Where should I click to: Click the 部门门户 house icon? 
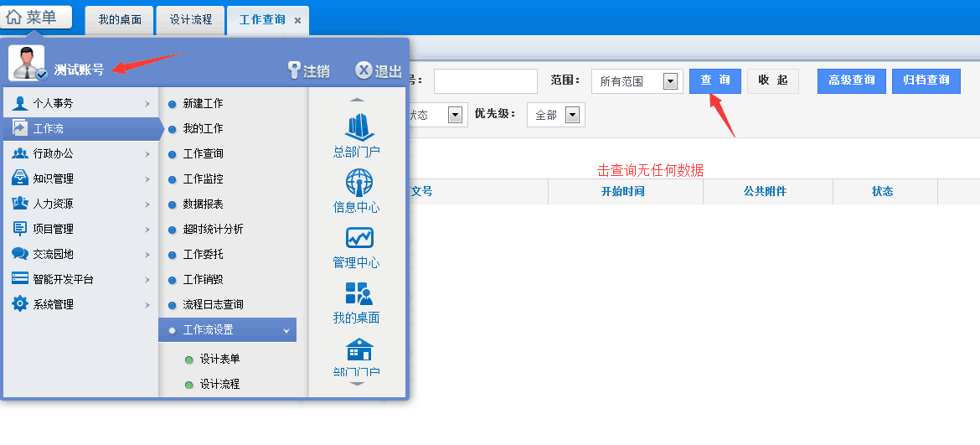(358, 349)
